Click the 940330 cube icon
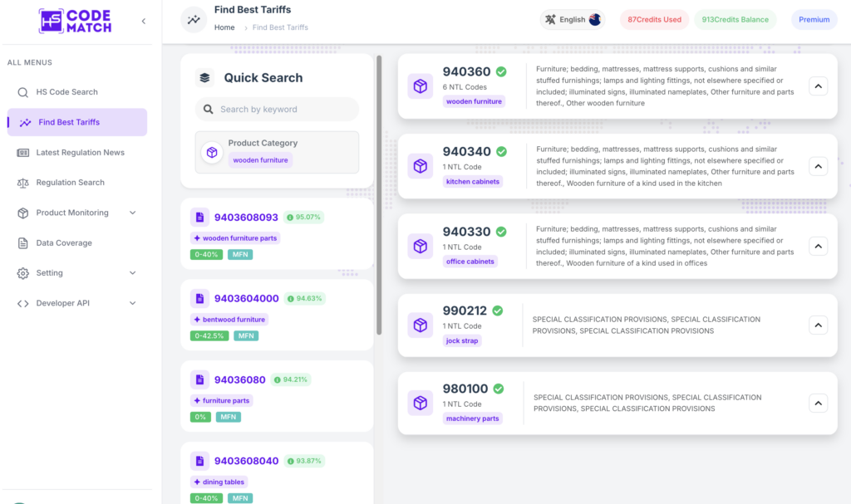 click(420, 246)
